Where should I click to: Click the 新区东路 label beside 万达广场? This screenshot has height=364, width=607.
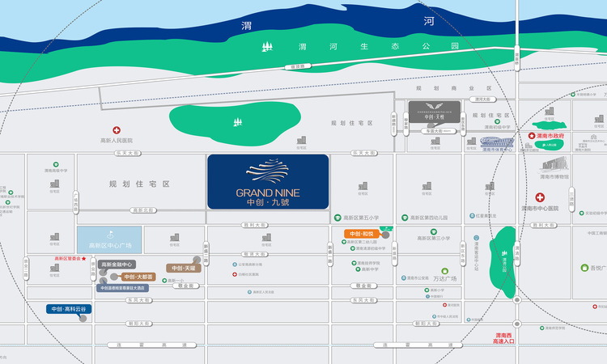(462, 254)
